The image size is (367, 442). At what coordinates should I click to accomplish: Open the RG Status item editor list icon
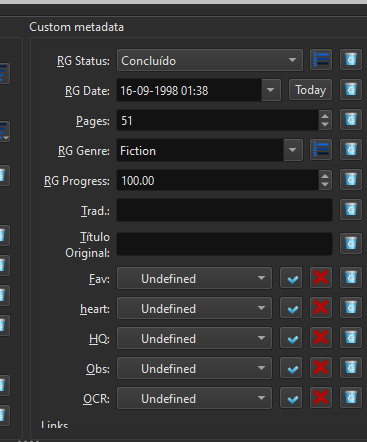click(321, 60)
